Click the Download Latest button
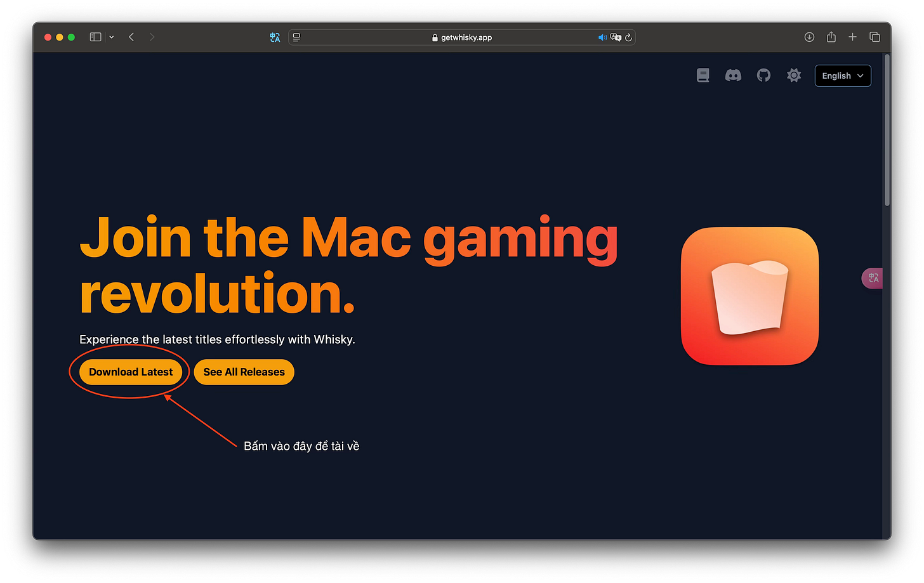Image resolution: width=924 pixels, height=583 pixels. point(131,372)
